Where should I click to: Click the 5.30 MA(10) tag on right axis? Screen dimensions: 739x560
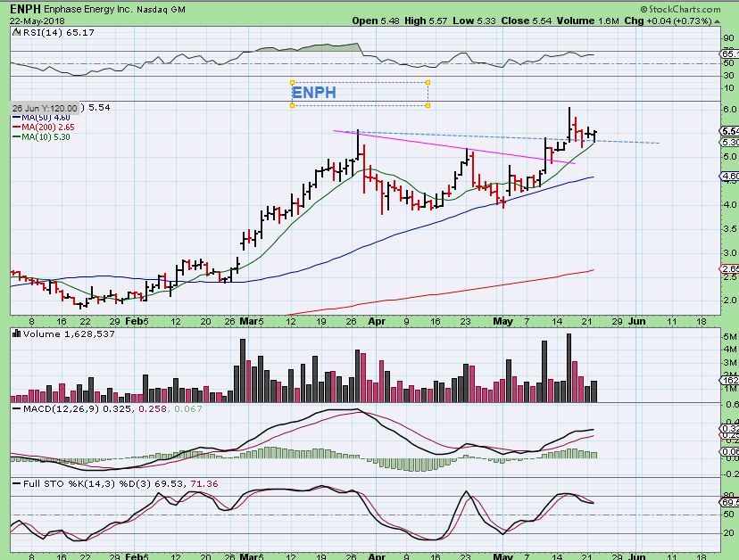[729, 142]
